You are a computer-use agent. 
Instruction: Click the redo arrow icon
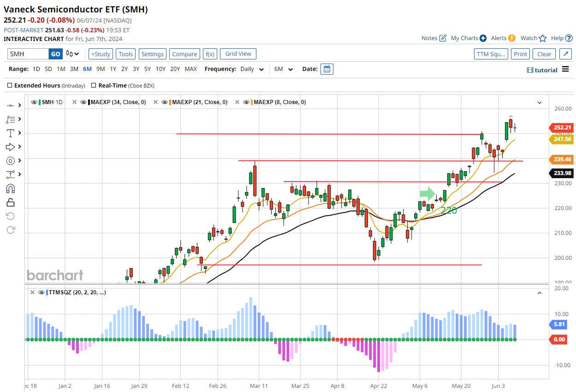point(10,230)
